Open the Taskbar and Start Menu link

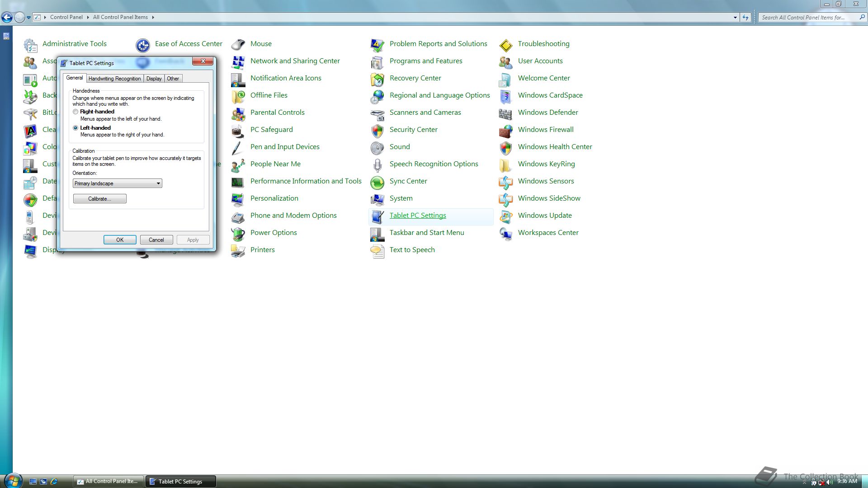427,233
